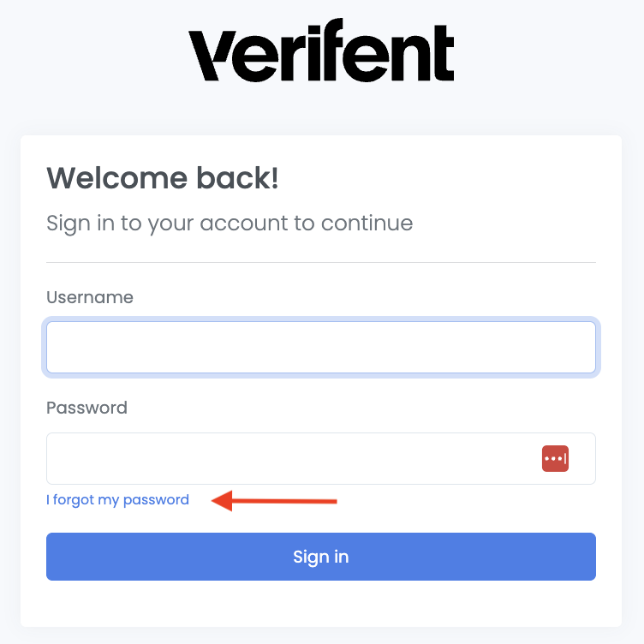Click the page background right of the logo
Screen dimensions: 644x644
tap(557, 51)
